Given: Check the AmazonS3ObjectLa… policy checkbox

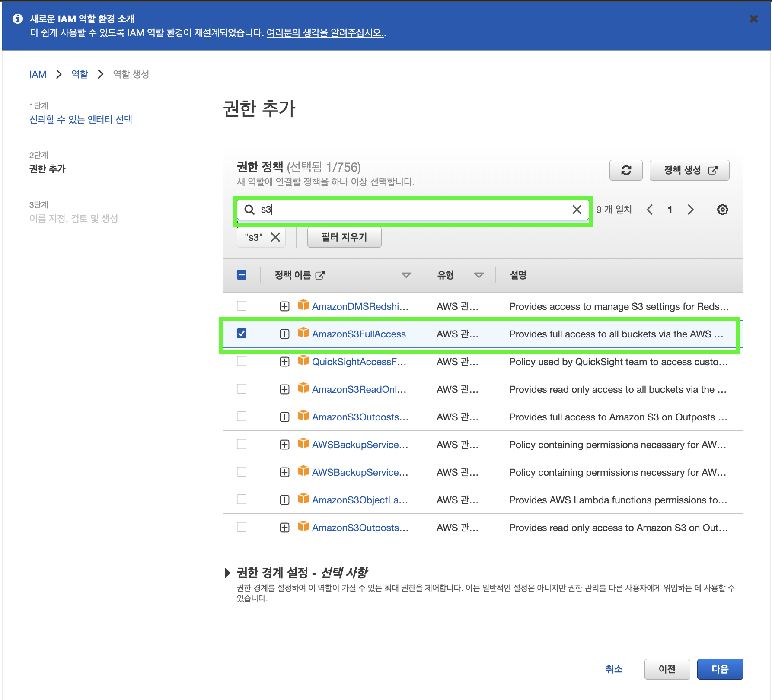Looking at the screenshot, I should 242,500.
